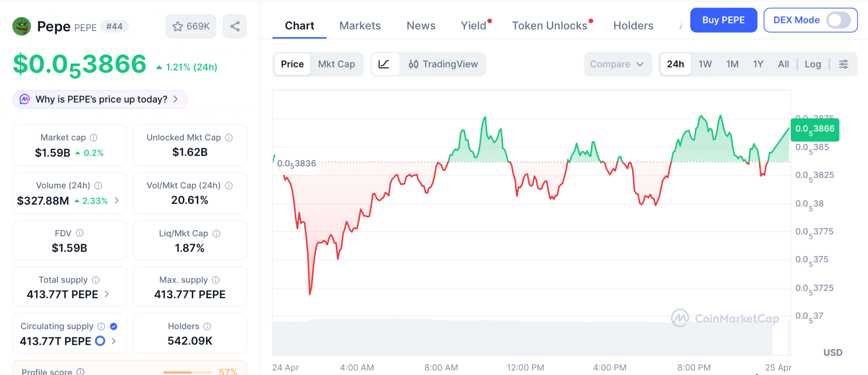This screenshot has height=375, width=868.
Task: Click circulating supply verified badge
Action: click(x=114, y=326)
